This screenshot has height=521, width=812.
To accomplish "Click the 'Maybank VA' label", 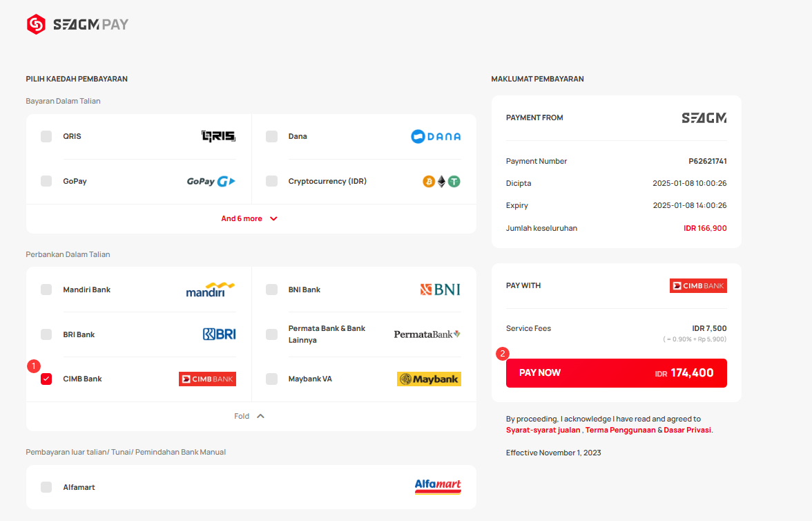I will coord(310,379).
